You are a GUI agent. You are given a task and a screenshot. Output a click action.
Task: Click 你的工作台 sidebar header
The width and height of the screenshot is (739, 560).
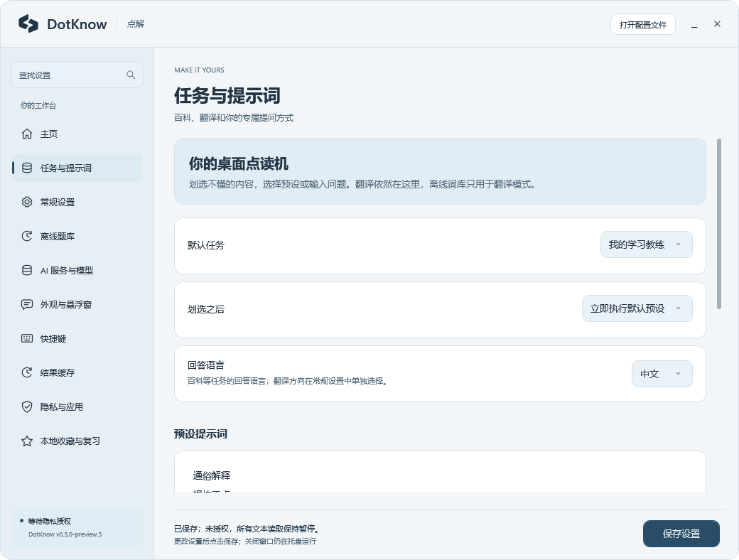click(x=38, y=106)
